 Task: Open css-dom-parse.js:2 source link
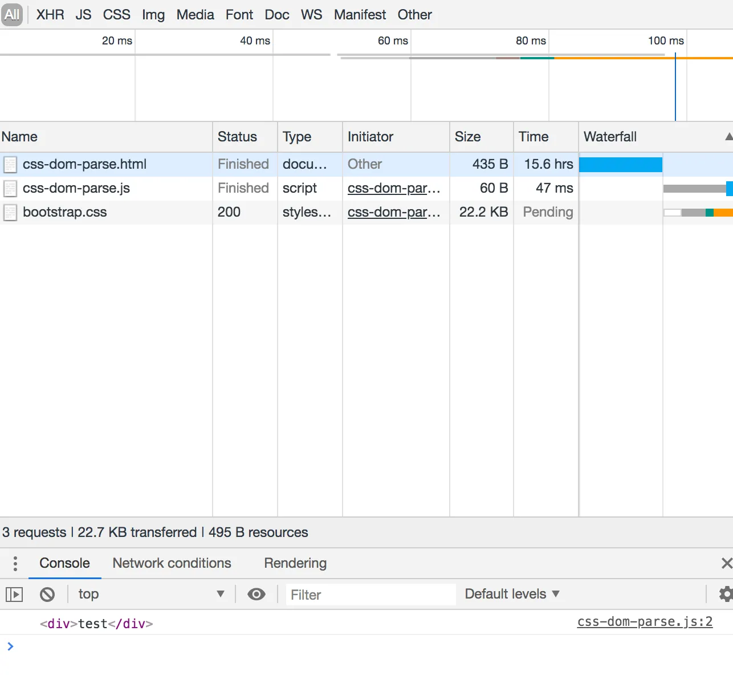pyautogui.click(x=645, y=622)
